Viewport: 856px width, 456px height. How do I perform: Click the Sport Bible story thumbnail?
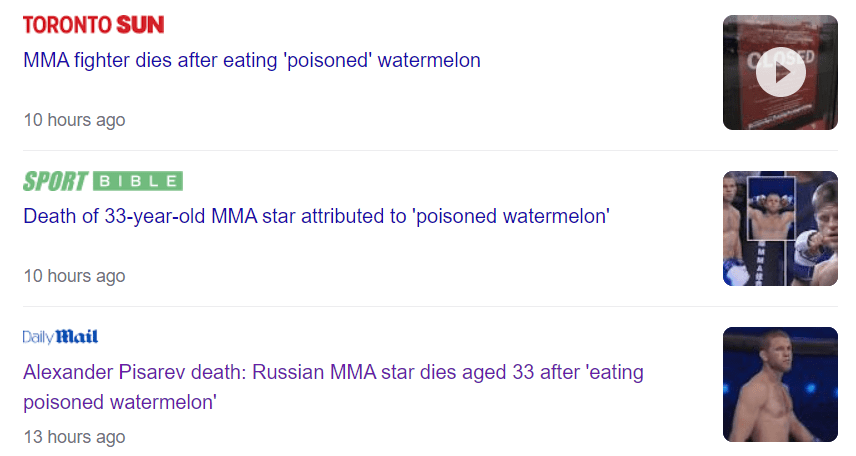(x=780, y=228)
